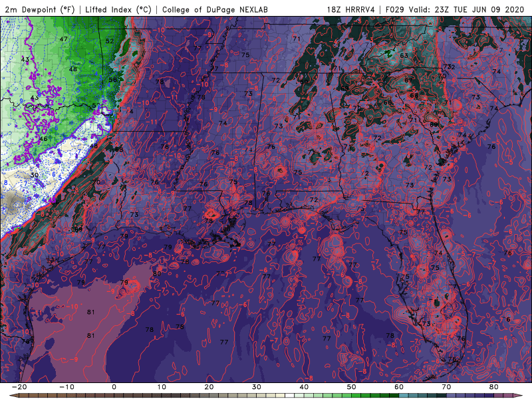The image size is (532, 399).
Task: Click the dewpoint value 46 on the map
Action: [43, 139]
